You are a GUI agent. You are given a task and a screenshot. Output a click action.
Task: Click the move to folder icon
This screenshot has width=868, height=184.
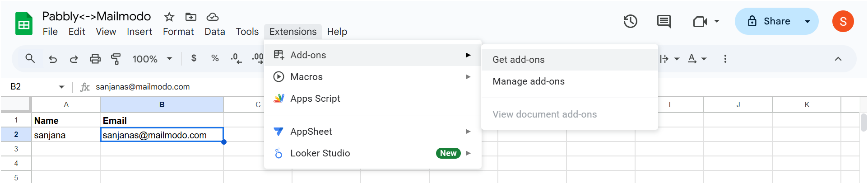tap(191, 17)
